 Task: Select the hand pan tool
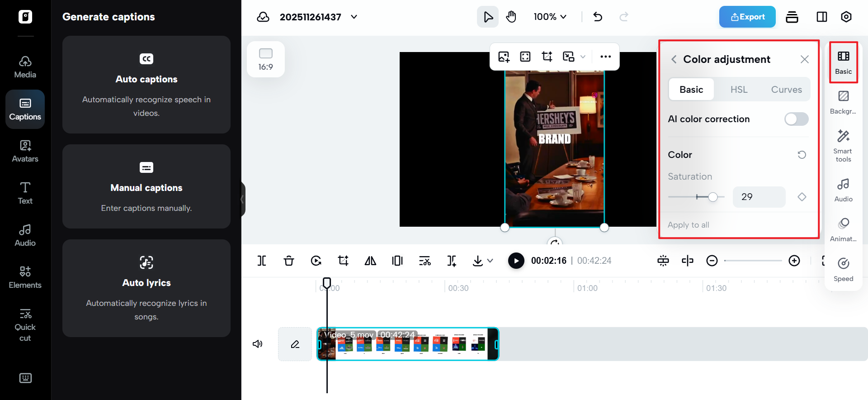pyautogui.click(x=511, y=17)
